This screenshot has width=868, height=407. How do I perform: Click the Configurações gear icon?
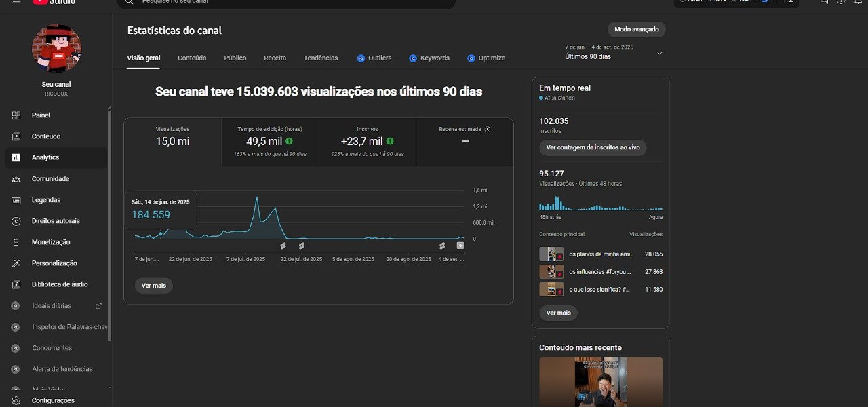pyautogui.click(x=16, y=400)
